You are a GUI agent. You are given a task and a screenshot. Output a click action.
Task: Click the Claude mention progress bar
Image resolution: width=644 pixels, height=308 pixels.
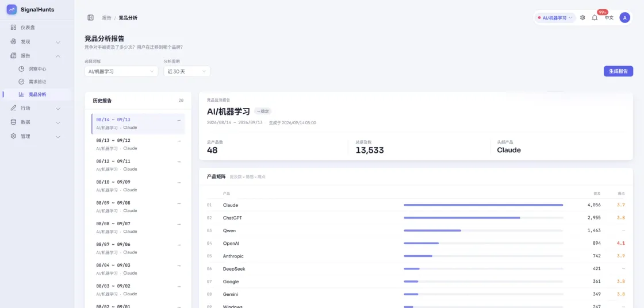484,205
